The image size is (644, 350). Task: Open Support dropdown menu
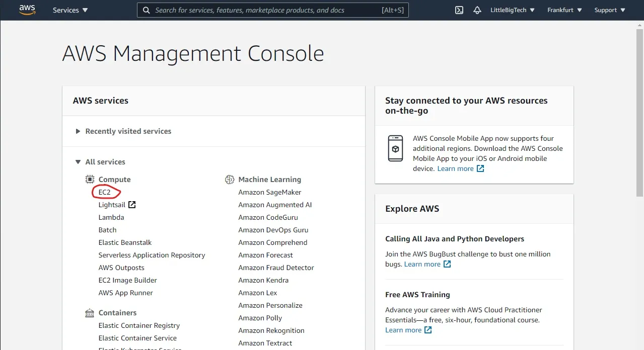[x=609, y=10]
